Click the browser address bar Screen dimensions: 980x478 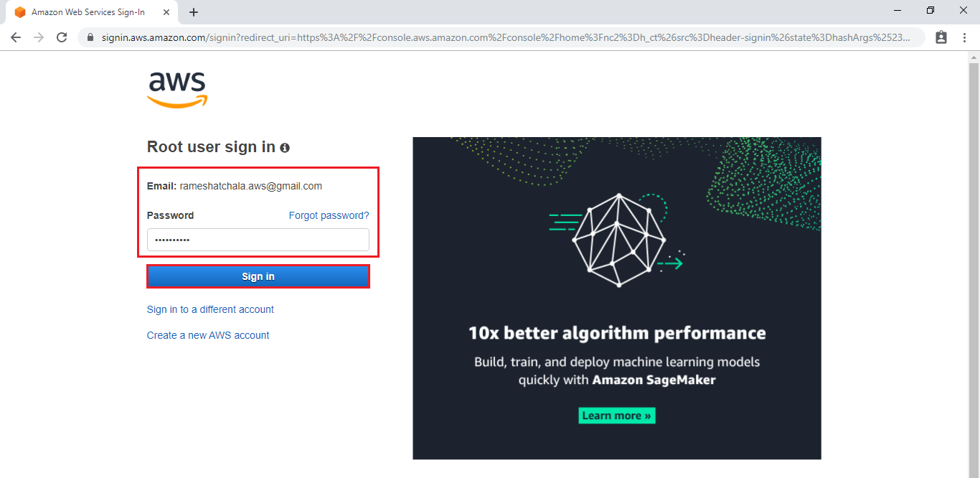pyautogui.click(x=430, y=37)
